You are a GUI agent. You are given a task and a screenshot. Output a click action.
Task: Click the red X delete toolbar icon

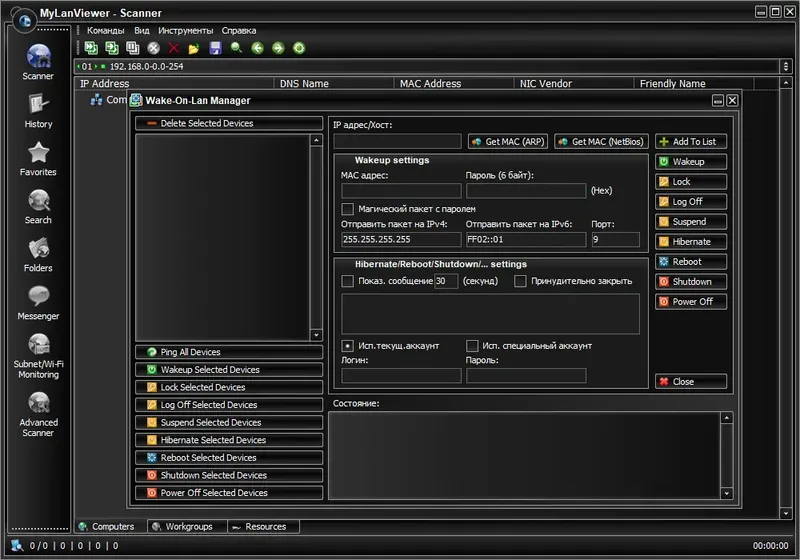[174, 48]
